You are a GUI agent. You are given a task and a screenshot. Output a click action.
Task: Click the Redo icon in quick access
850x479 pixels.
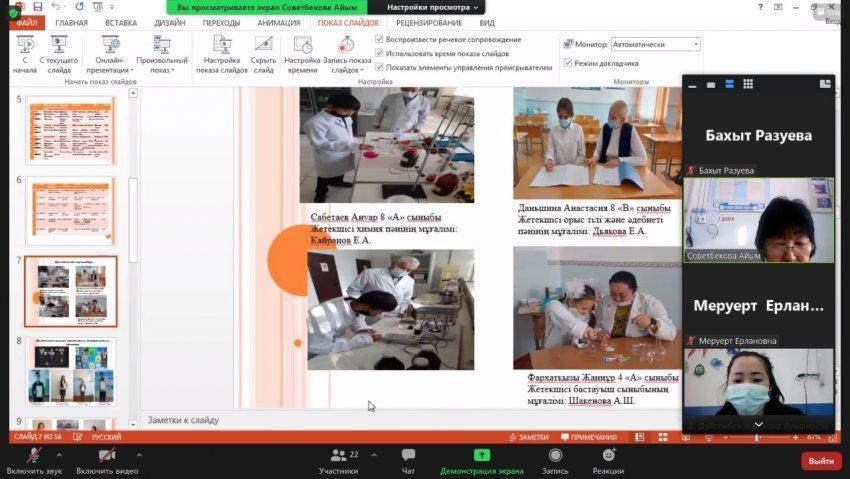click(x=79, y=7)
